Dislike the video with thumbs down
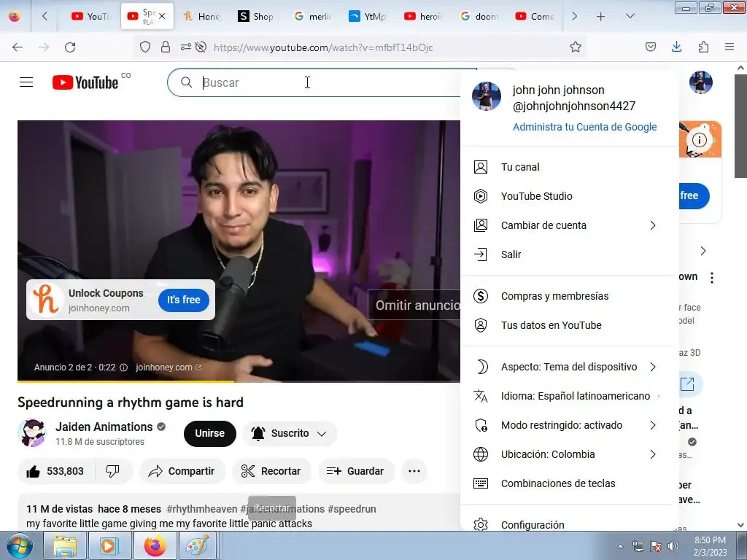Viewport: 747px width, 560px height. (x=113, y=471)
